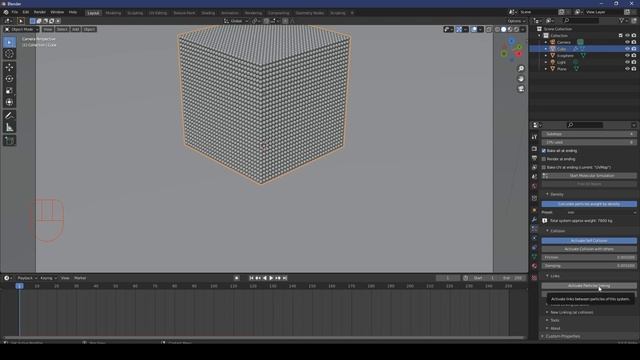Collapse the Collection tree in outliner
640x360 pixels.
point(540,36)
